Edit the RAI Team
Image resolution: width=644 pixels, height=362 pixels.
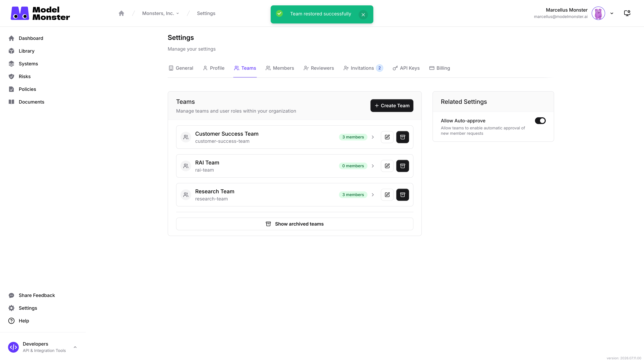pos(387,166)
